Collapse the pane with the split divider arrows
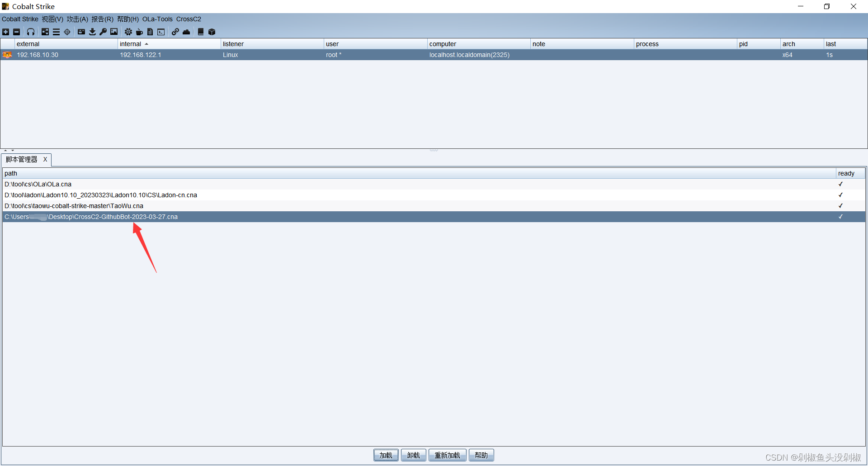The height and width of the screenshot is (466, 868). click(x=9, y=150)
